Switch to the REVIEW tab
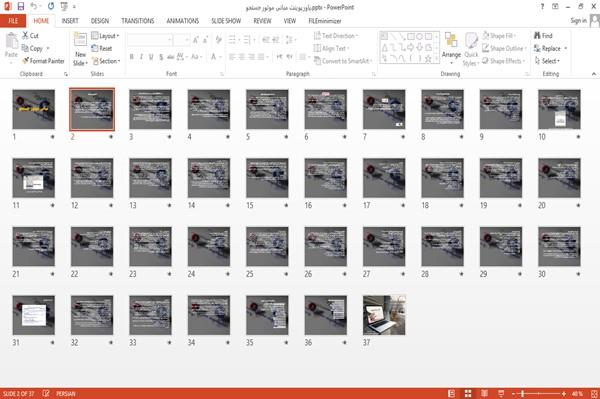600x399 pixels. (x=262, y=21)
